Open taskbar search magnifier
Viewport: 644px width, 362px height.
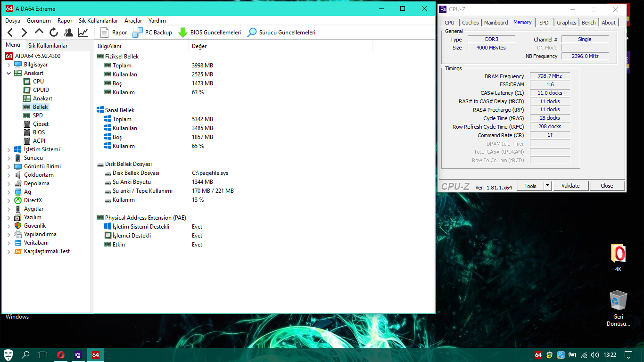[x=25, y=355]
